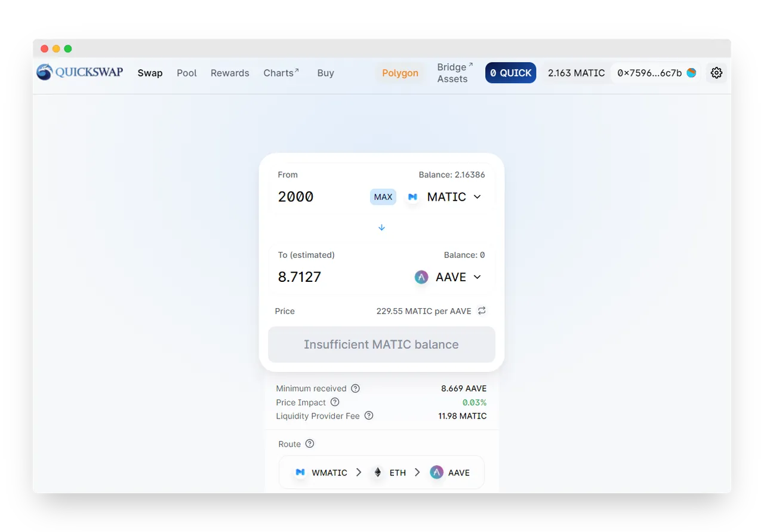Screen dimensions: 764x532
Task: Click the WMATIC label in route
Action: click(x=329, y=472)
